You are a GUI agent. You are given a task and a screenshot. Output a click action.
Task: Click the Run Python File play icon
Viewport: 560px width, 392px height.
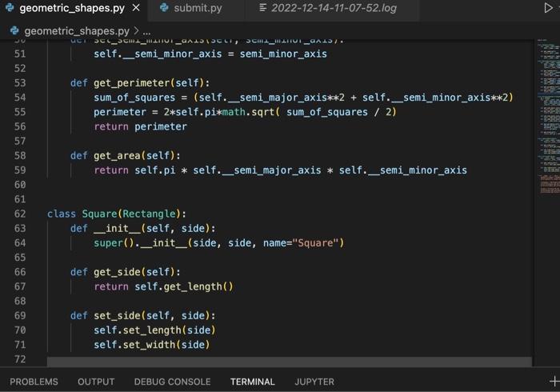tap(548, 7)
